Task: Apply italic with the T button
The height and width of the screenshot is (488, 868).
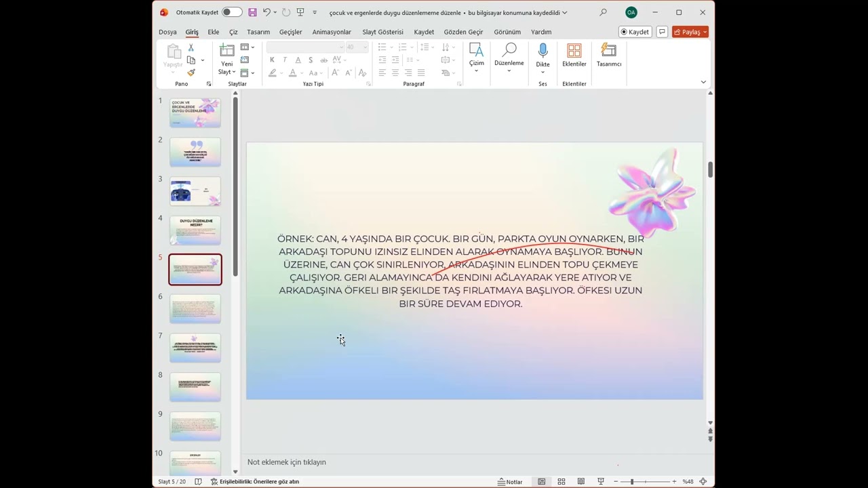Action: [x=285, y=60]
